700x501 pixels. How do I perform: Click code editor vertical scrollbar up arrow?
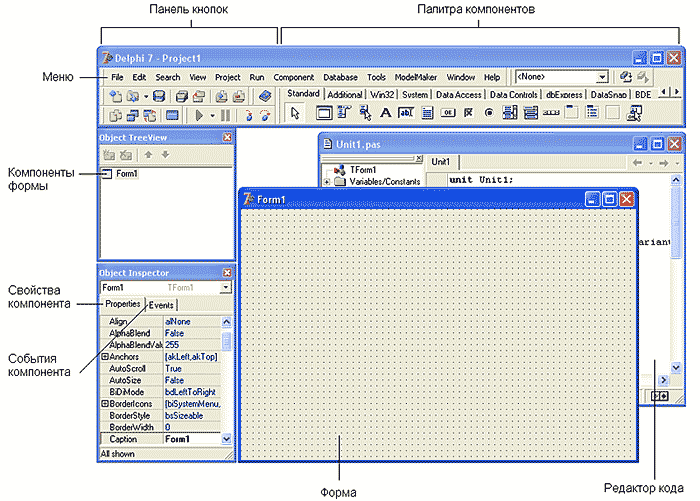(676, 180)
